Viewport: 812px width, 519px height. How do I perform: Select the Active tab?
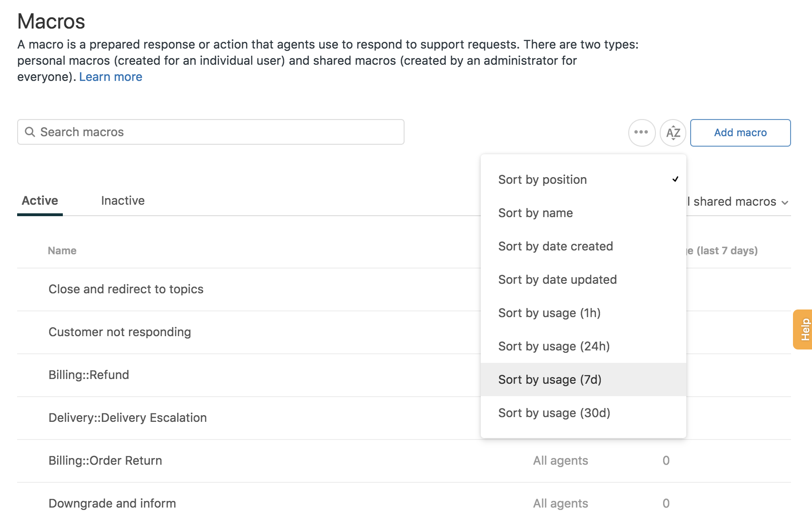(40, 200)
